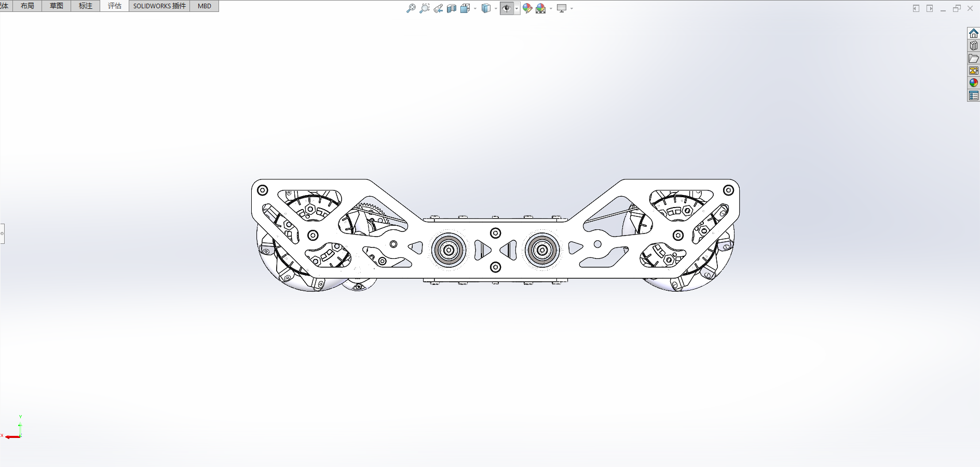This screenshot has width=980, height=467.
Task: Click the left bearing on the chassis
Action: point(449,250)
